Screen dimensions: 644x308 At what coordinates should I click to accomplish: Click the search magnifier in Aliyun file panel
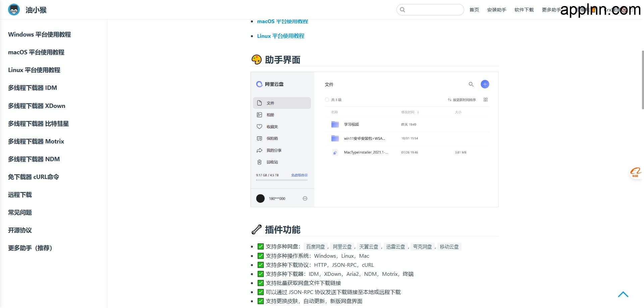coord(471,84)
